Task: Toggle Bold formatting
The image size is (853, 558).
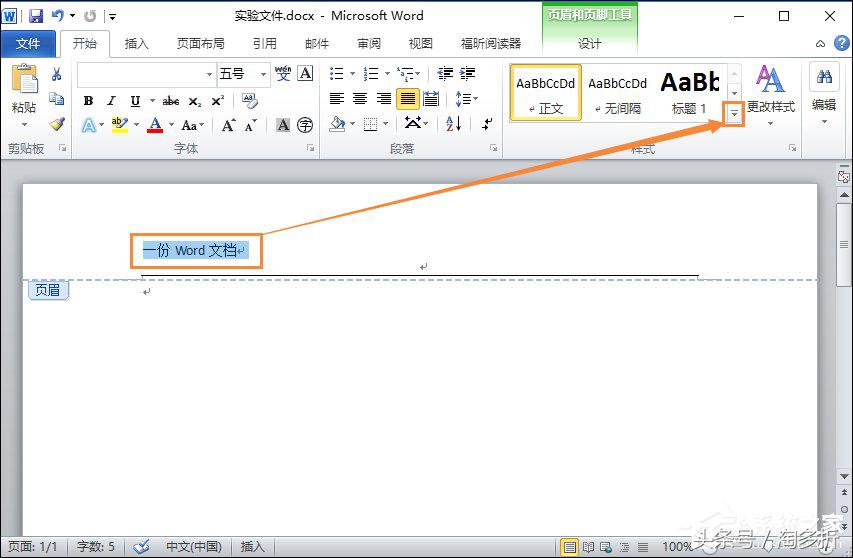Action: click(89, 101)
